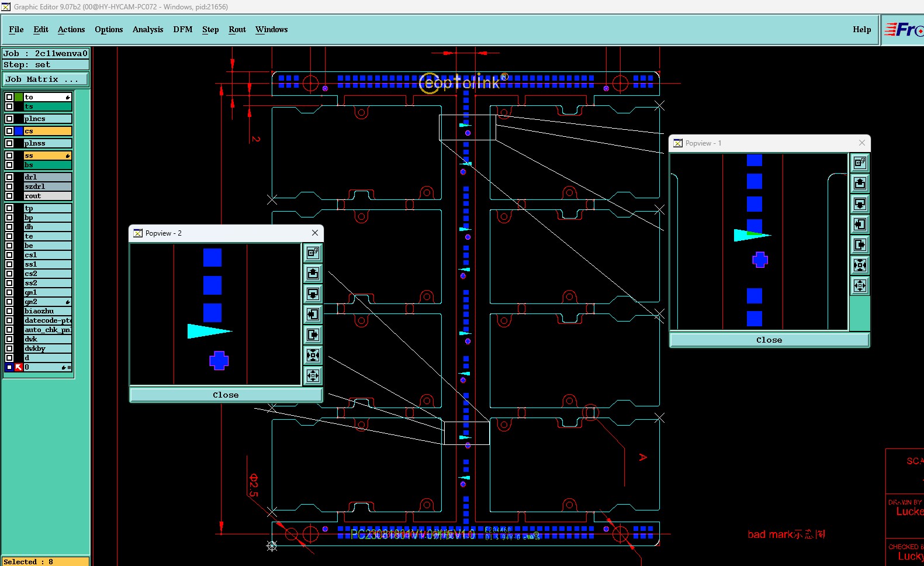Toggle the checkbox for layer to
924x566 pixels.
click(9, 97)
